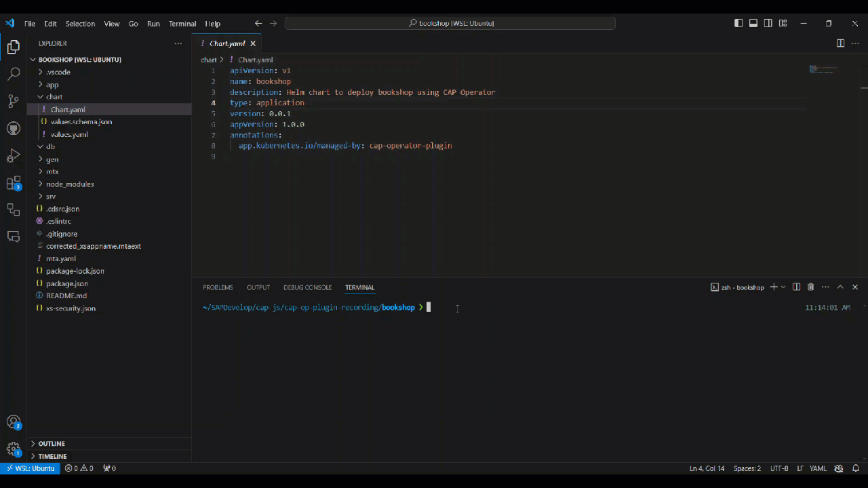This screenshot has height=488, width=868.
Task: Expand the mtx folder
Action: (109, 171)
